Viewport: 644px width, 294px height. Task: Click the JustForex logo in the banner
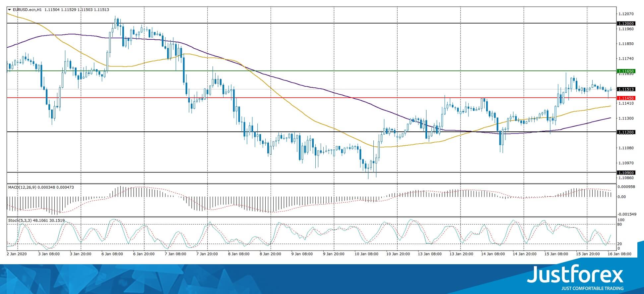click(x=576, y=277)
